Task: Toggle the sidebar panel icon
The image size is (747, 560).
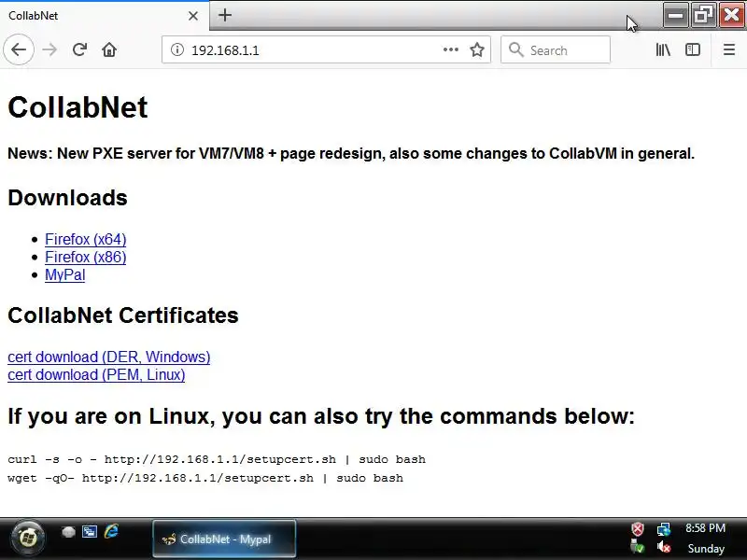Action: [693, 49]
